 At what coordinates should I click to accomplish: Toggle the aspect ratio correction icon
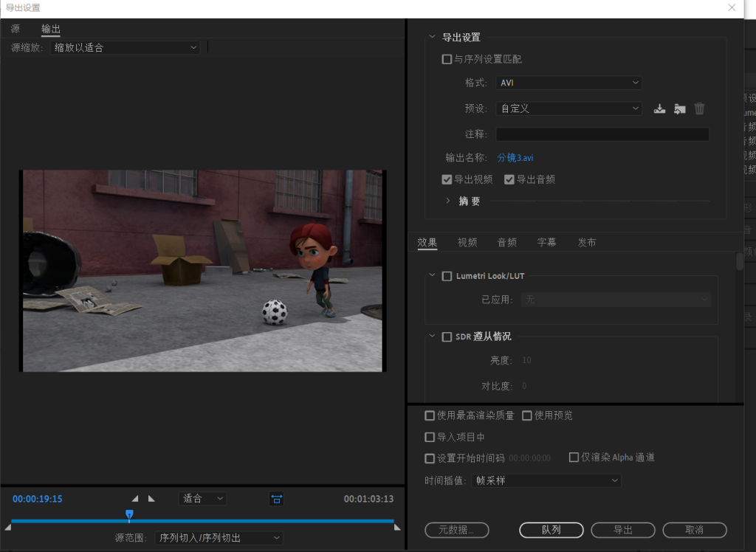click(276, 498)
